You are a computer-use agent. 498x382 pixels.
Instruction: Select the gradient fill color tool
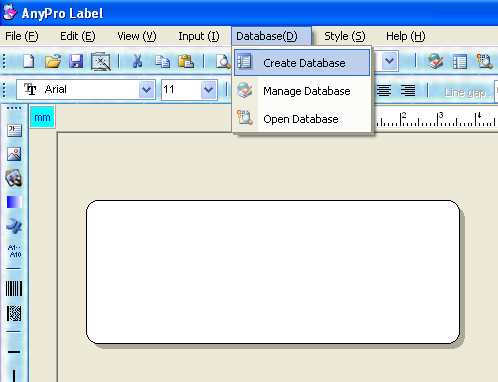14,202
